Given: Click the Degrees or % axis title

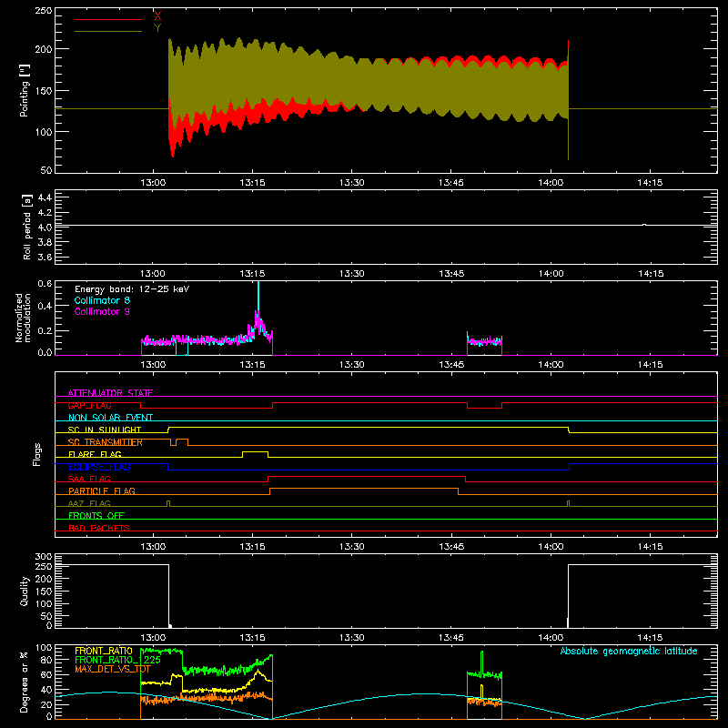Looking at the screenshot, I should tap(24, 682).
